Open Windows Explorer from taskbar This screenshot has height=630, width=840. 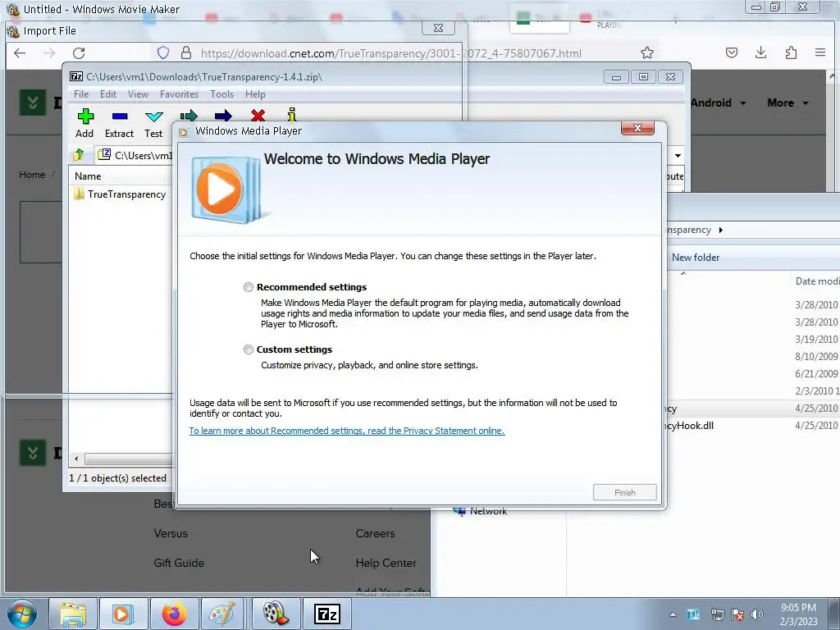tap(73, 614)
